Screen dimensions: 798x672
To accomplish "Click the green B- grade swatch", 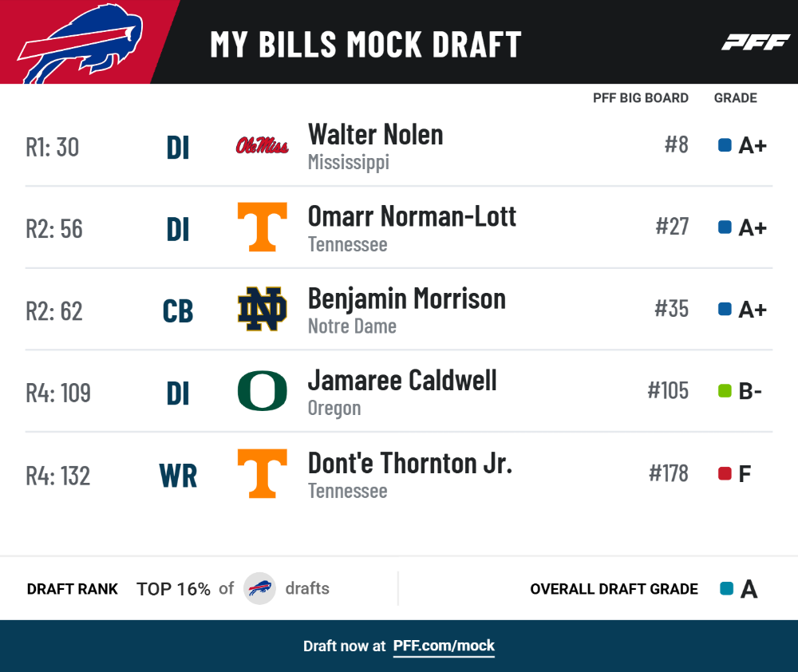I will click(725, 391).
